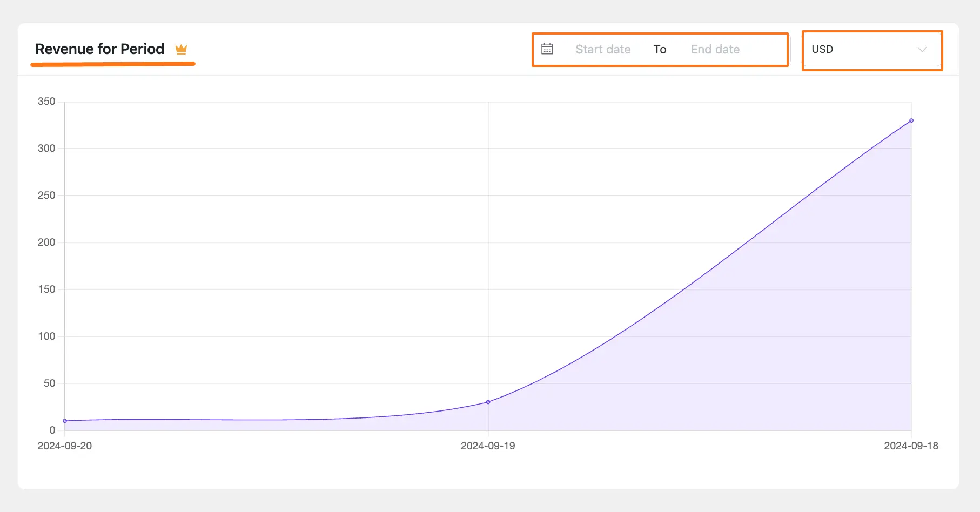
Task: Expand the currency selection menu
Action: point(872,50)
